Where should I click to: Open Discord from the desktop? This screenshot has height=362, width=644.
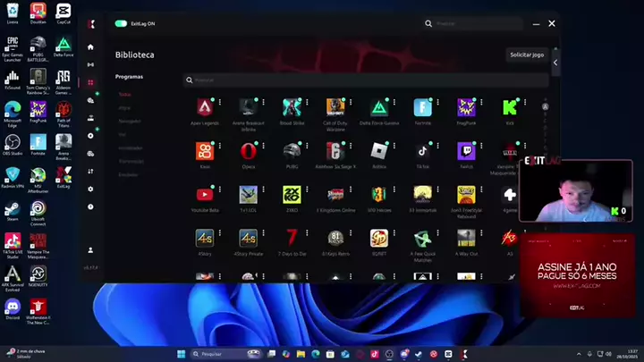[x=13, y=307]
